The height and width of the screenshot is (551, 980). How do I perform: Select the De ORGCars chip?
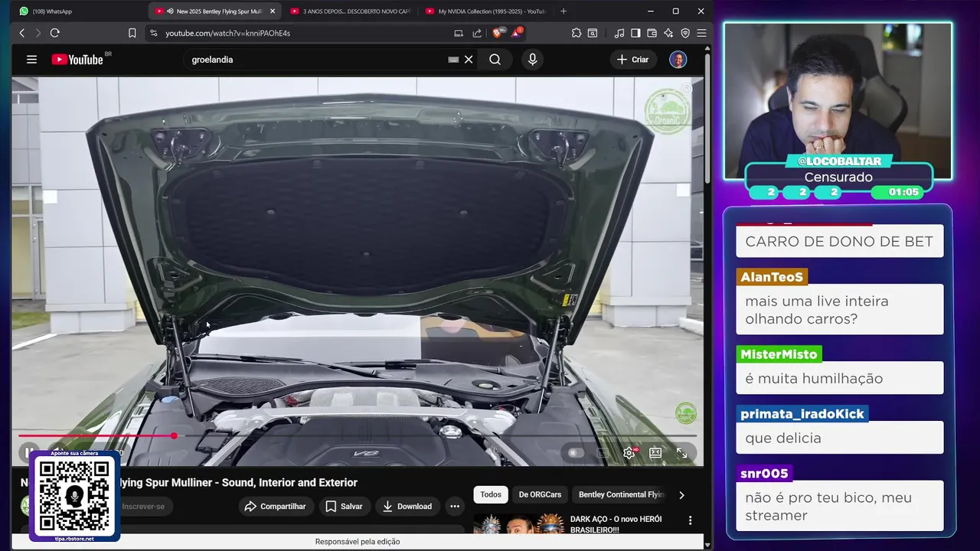[540, 494]
